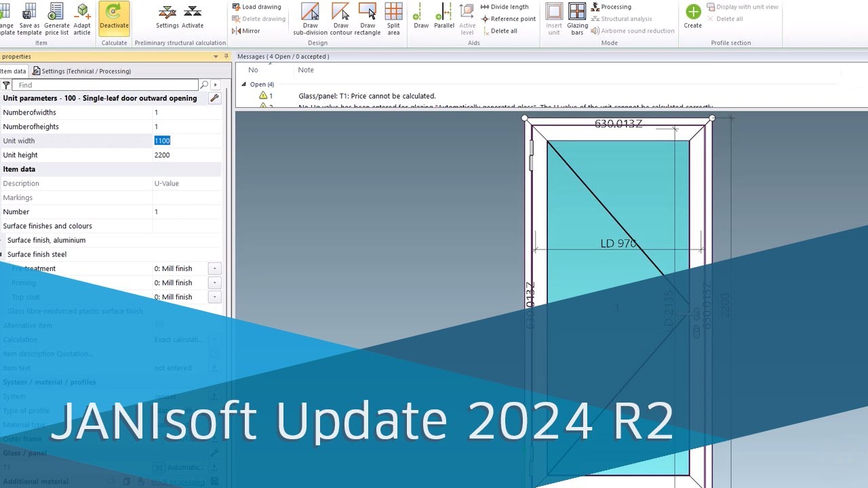
Task: Select Draw sub-division tool
Action: (x=311, y=19)
